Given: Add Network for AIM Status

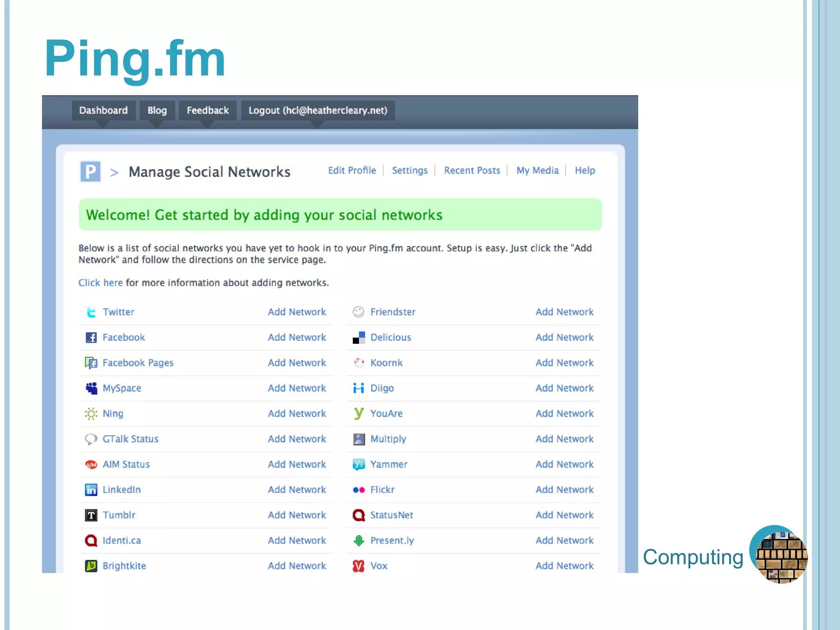Looking at the screenshot, I should point(297,465).
